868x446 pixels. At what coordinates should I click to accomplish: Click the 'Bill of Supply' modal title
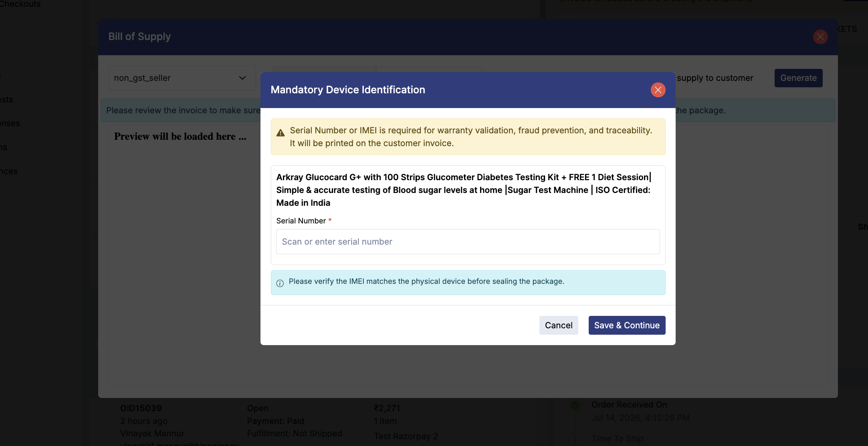click(139, 36)
